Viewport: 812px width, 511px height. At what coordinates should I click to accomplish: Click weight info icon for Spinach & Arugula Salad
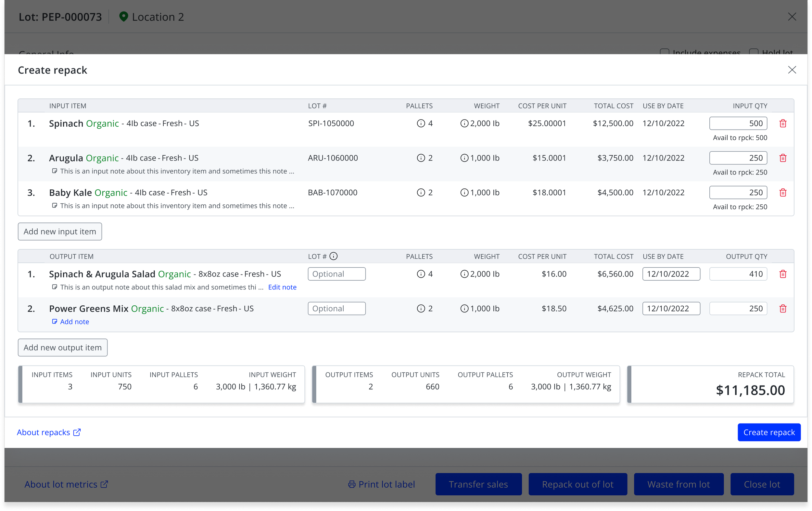click(x=464, y=274)
